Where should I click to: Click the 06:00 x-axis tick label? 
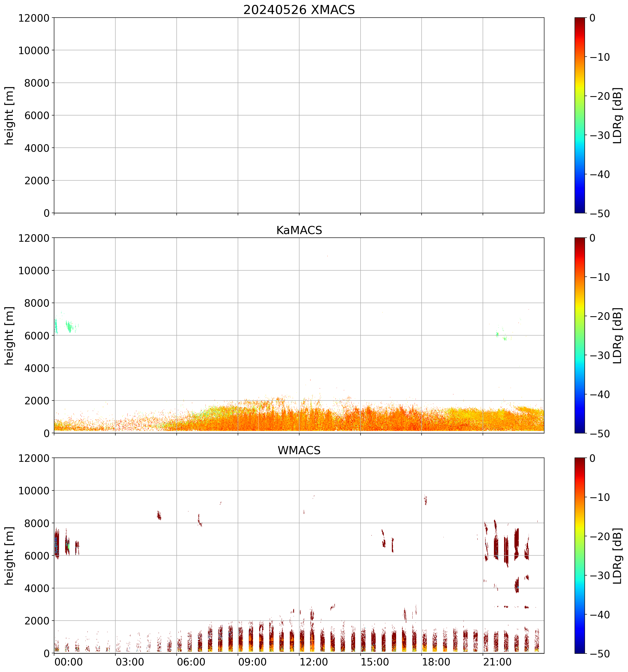pyautogui.click(x=191, y=662)
